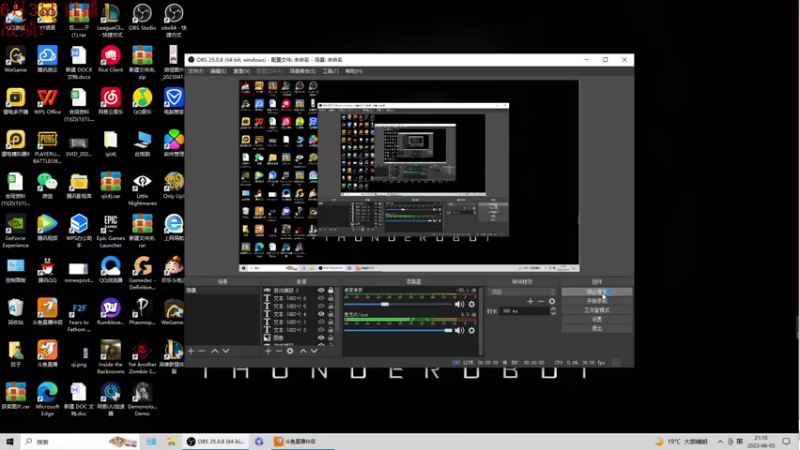800x450 pixels.
Task: Open the 微信 WeChat desktop icon
Action: 47,186
